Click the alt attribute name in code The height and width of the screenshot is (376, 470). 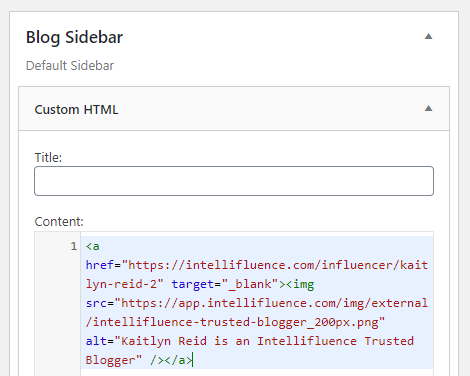[x=96, y=341]
